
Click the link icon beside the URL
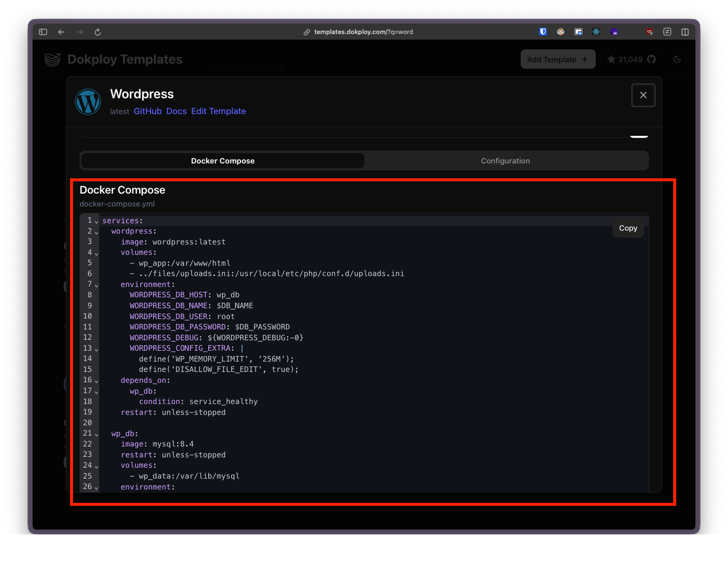coord(307,32)
